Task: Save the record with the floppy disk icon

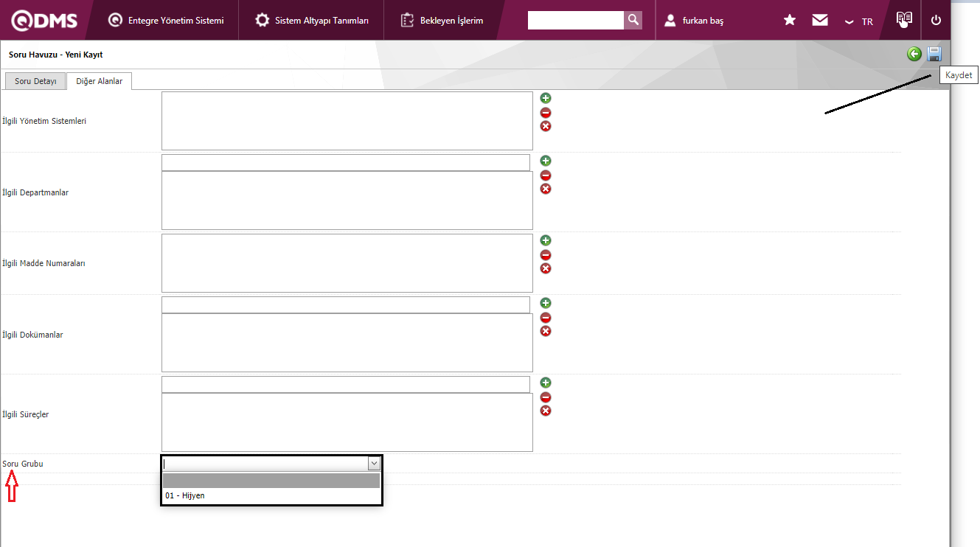Action: coord(934,54)
